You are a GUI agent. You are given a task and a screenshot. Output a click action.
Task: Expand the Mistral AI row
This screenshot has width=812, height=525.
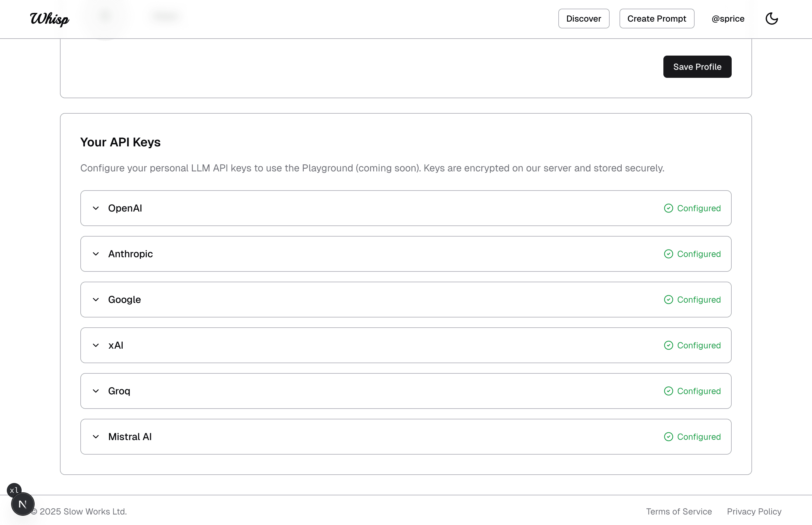point(96,437)
